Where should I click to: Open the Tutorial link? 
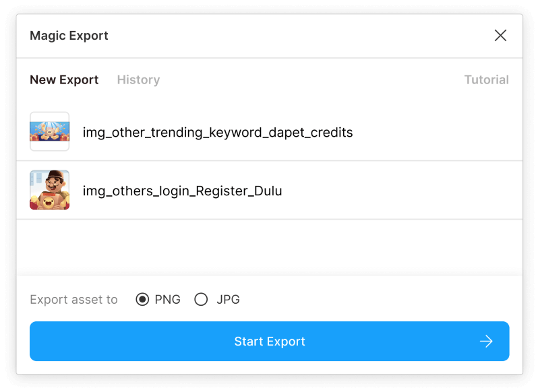click(x=486, y=79)
